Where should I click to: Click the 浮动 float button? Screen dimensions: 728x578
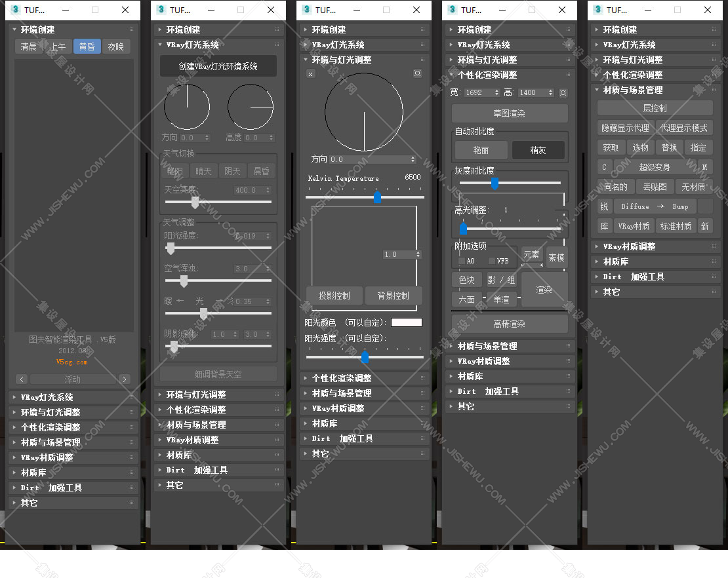click(73, 379)
